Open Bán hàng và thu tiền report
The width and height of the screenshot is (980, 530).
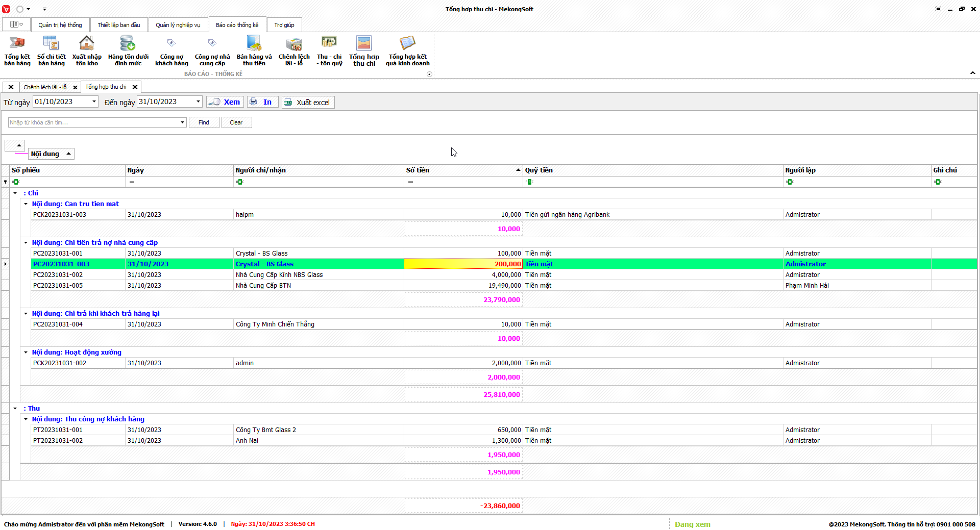point(254,51)
